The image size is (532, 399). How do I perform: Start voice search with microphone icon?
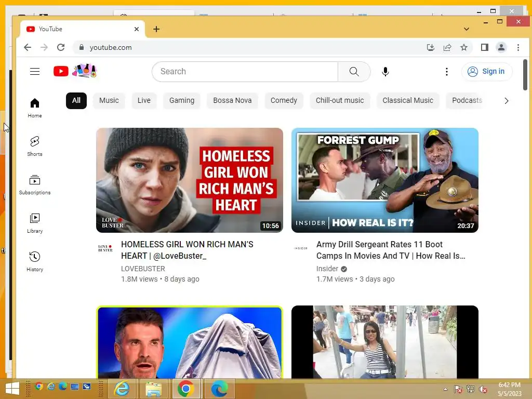tap(385, 72)
